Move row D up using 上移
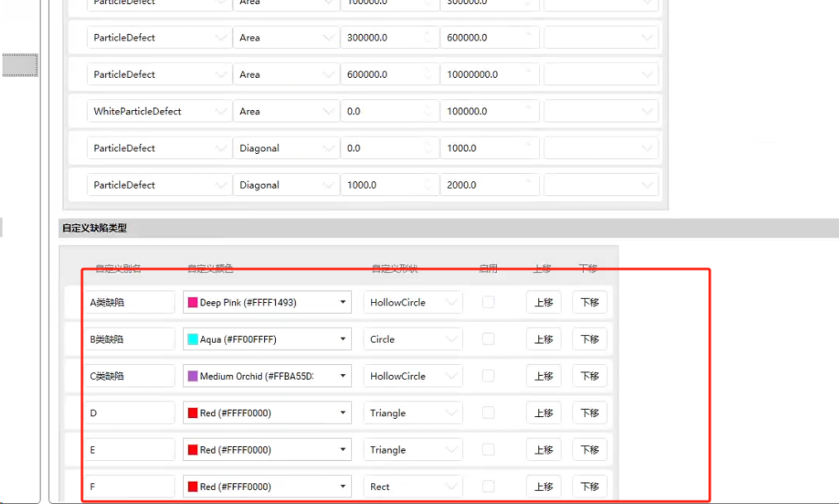Image resolution: width=839 pixels, height=504 pixels. coord(543,413)
